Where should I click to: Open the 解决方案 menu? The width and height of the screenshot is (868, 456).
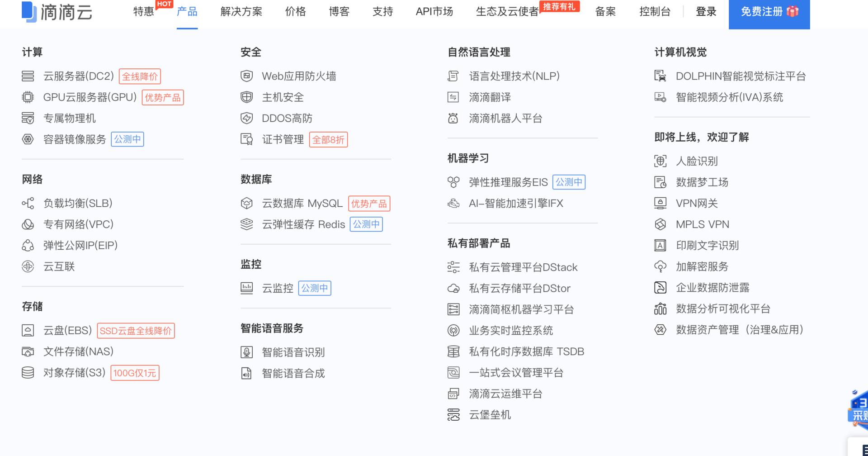coord(241,12)
